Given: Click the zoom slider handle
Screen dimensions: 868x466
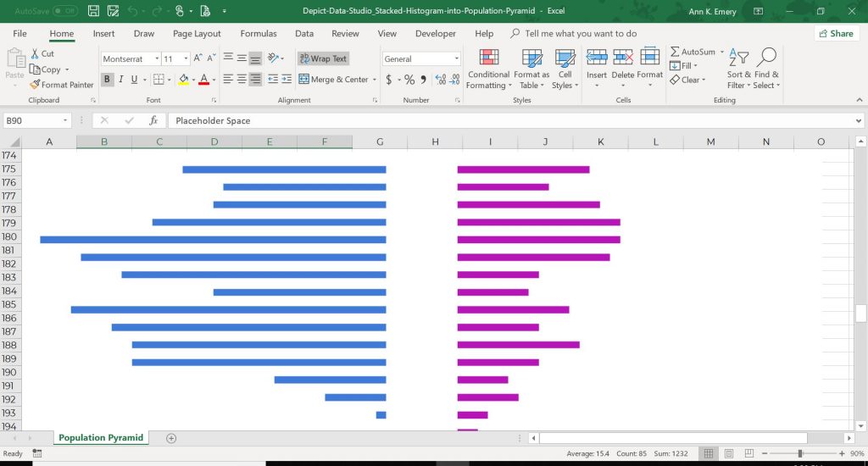Looking at the screenshot, I should pos(800,453).
